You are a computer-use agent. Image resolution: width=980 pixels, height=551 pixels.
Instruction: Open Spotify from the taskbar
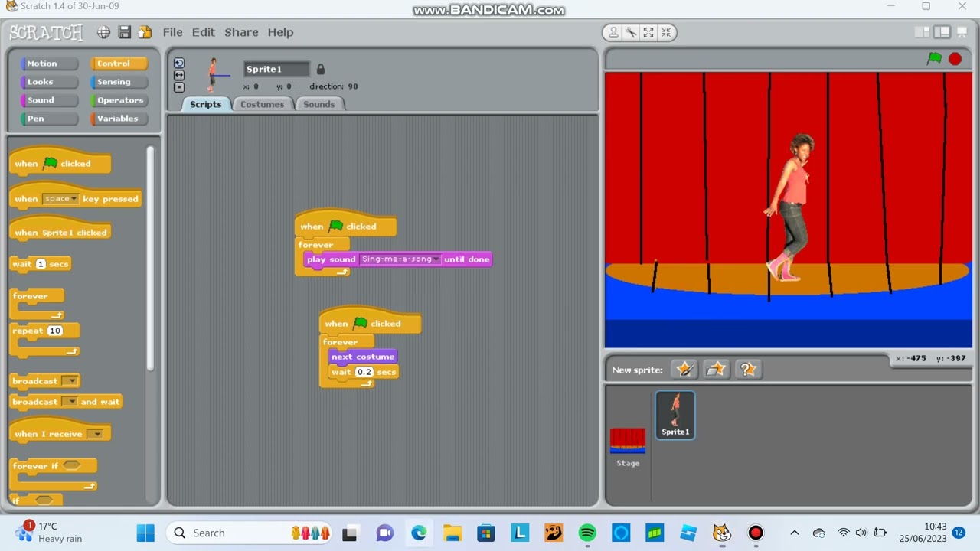pos(587,533)
